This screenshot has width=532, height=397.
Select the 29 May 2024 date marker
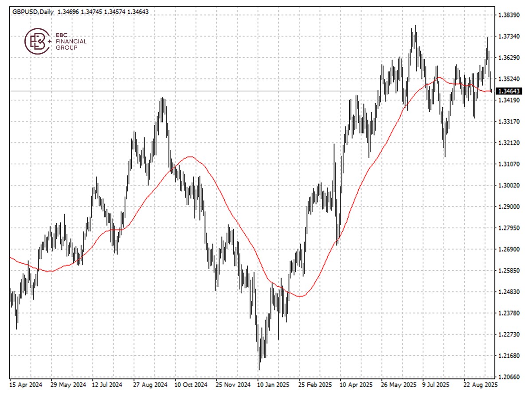coord(69,385)
